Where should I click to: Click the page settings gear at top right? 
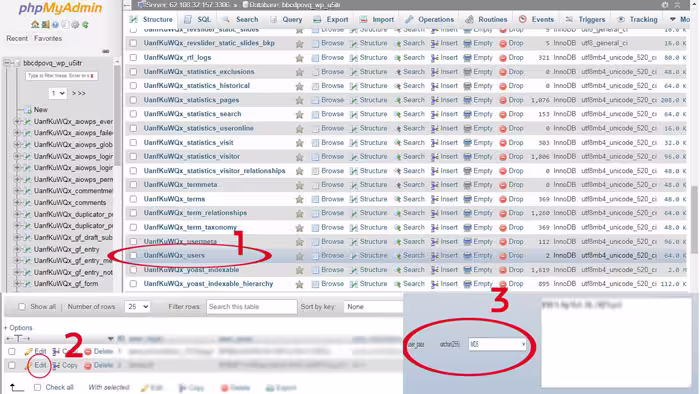665,5
